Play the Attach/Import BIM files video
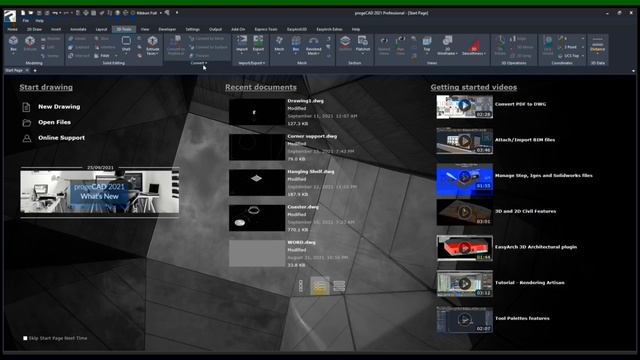 click(x=464, y=141)
